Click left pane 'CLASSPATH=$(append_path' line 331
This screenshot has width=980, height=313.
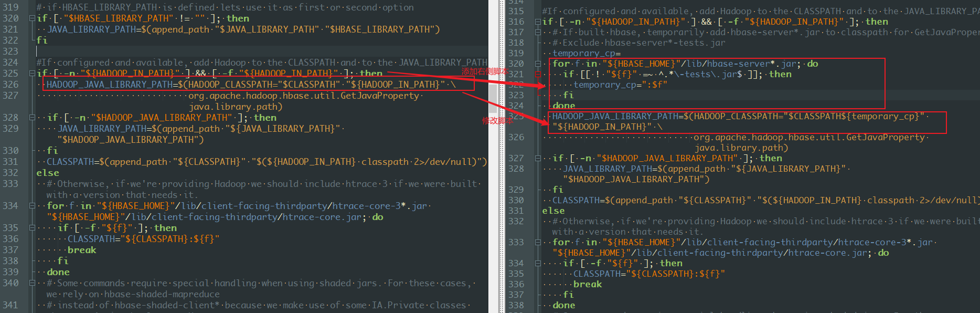click(267, 162)
